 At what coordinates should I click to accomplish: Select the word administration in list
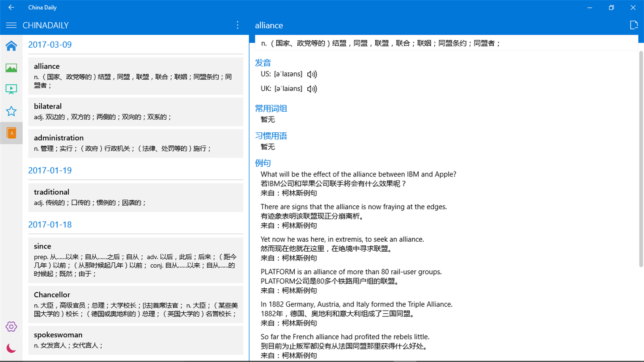(x=136, y=143)
